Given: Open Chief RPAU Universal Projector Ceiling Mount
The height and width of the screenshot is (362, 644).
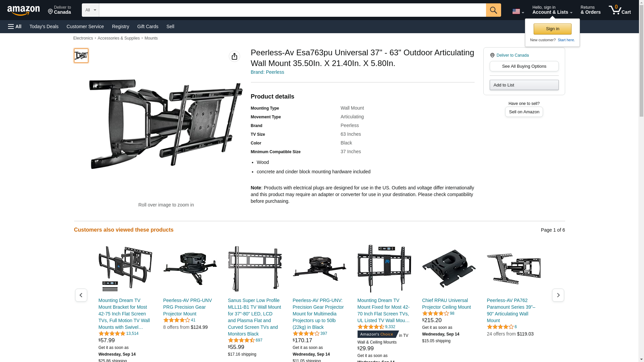Looking at the screenshot, I should click(446, 304).
